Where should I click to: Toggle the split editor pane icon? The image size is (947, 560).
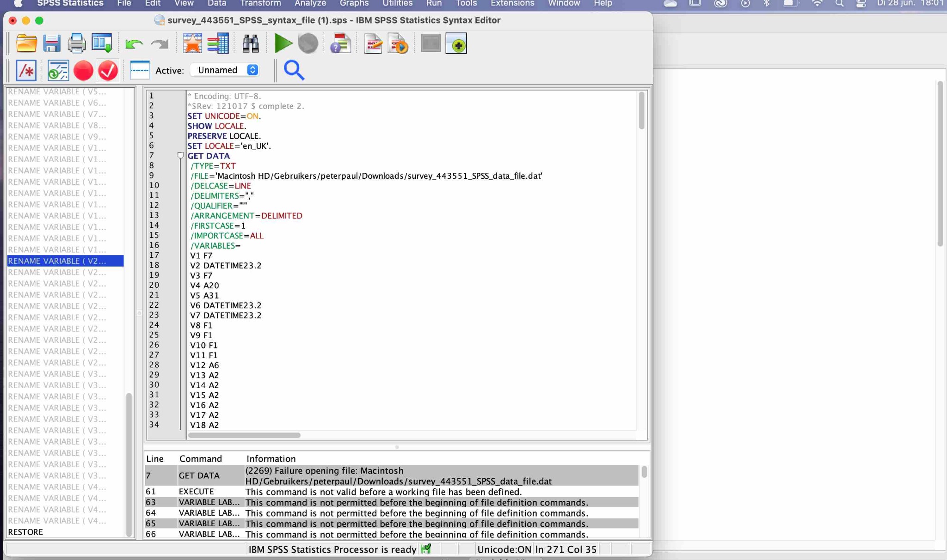click(x=139, y=70)
